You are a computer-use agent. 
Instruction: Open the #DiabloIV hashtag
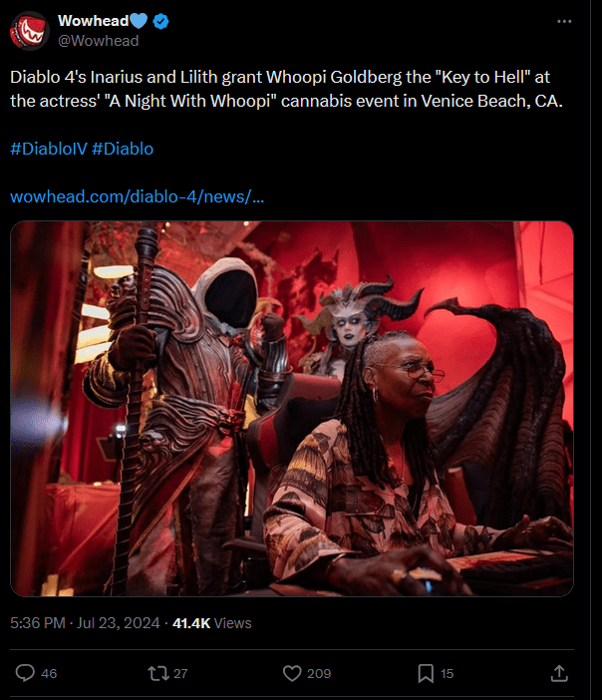pyautogui.click(x=49, y=149)
